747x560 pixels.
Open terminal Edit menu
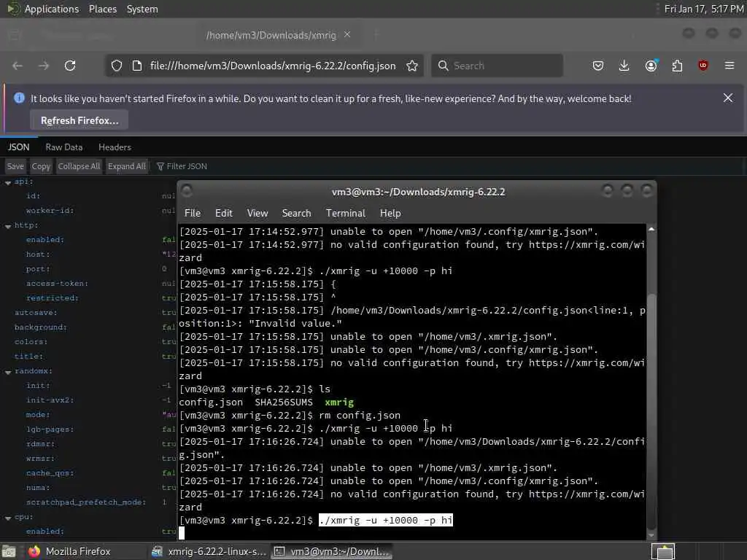coord(223,214)
